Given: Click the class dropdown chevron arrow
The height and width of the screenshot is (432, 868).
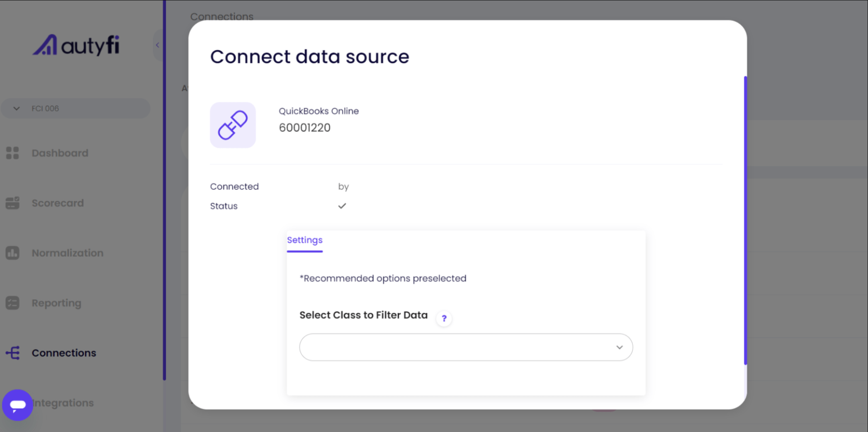Looking at the screenshot, I should 620,347.
